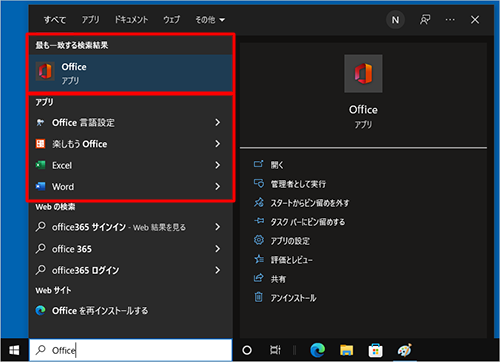Open the Microsoft Edge taskbar icon
This screenshot has height=362, width=500.
[x=317, y=350]
